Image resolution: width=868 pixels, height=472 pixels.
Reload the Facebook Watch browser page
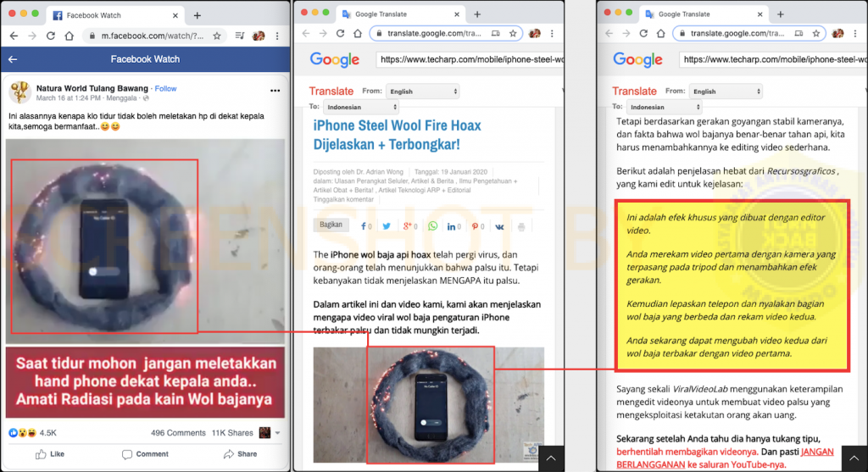click(x=50, y=36)
